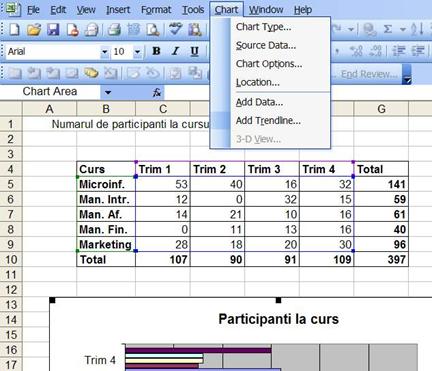Open the Arial font name dropdown

click(x=104, y=52)
